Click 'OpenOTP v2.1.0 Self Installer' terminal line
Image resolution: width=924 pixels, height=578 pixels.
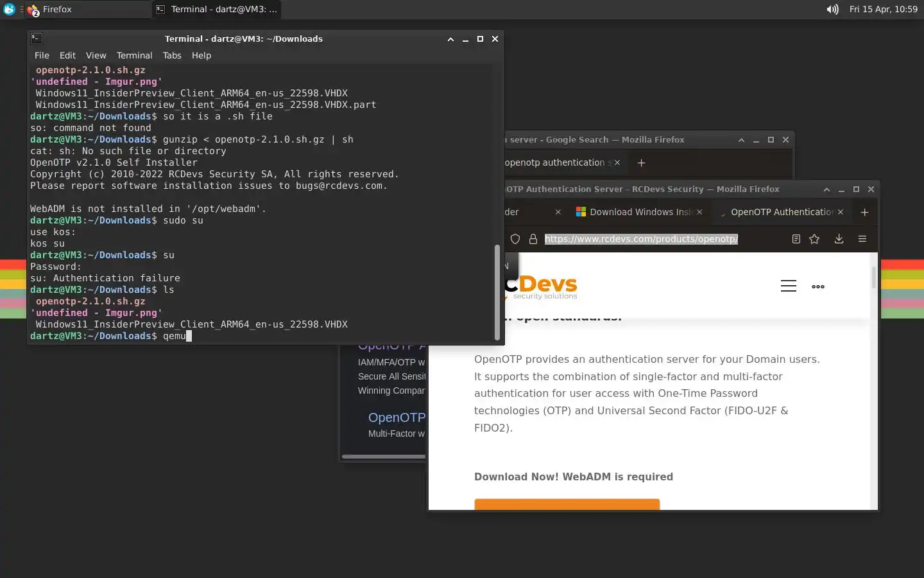tap(114, 162)
